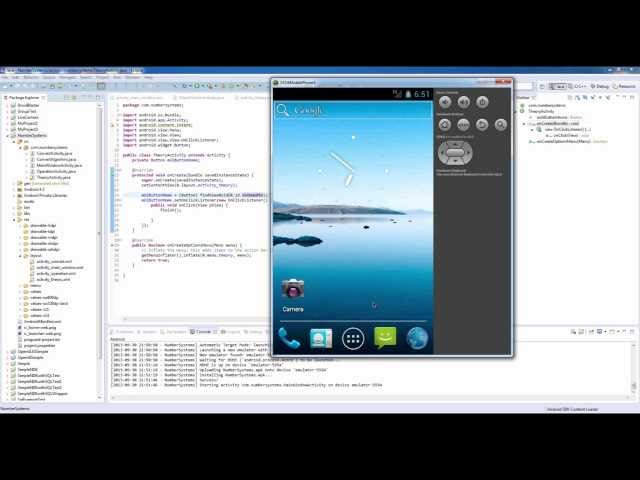Open OperationActivity.java in Package Explorer
Image resolution: width=640 pixels, height=480 pixels.
(56, 171)
